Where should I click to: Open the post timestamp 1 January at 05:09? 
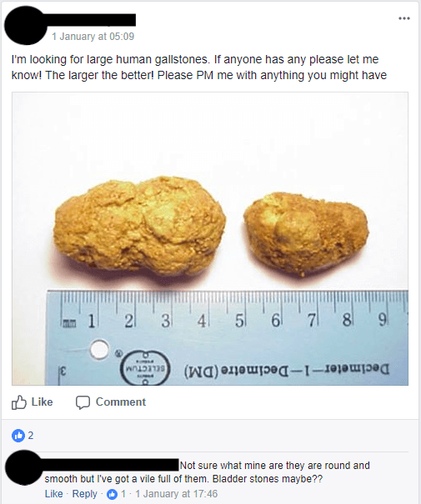click(x=93, y=37)
